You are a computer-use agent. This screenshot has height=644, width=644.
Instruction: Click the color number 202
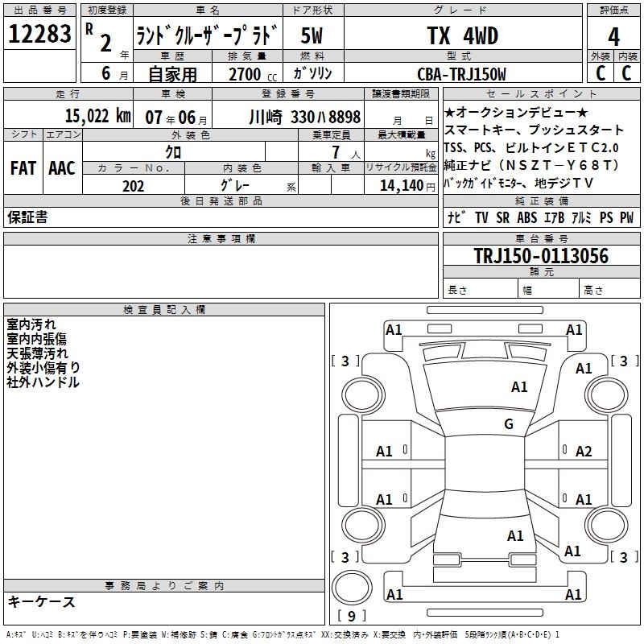[x=133, y=186]
